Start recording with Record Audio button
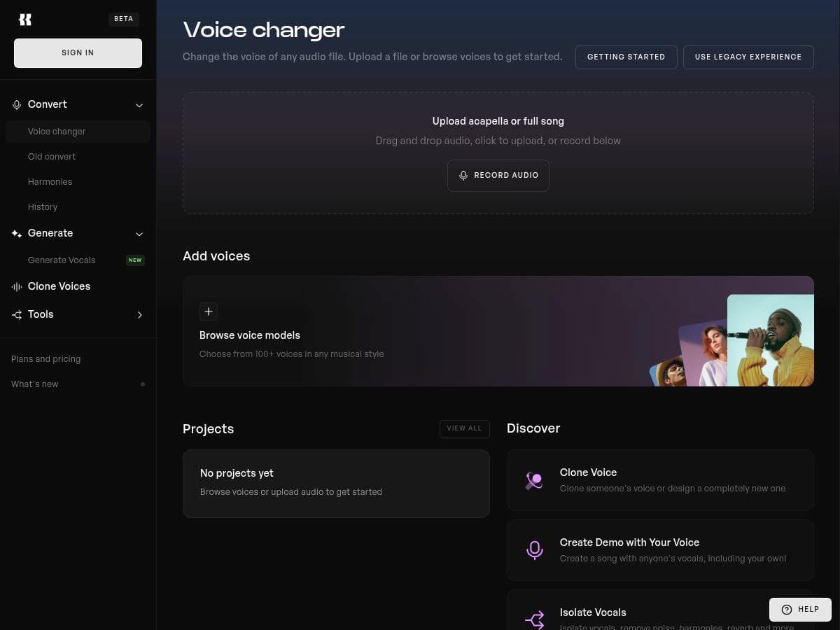The width and height of the screenshot is (840, 630). pyautogui.click(x=498, y=176)
